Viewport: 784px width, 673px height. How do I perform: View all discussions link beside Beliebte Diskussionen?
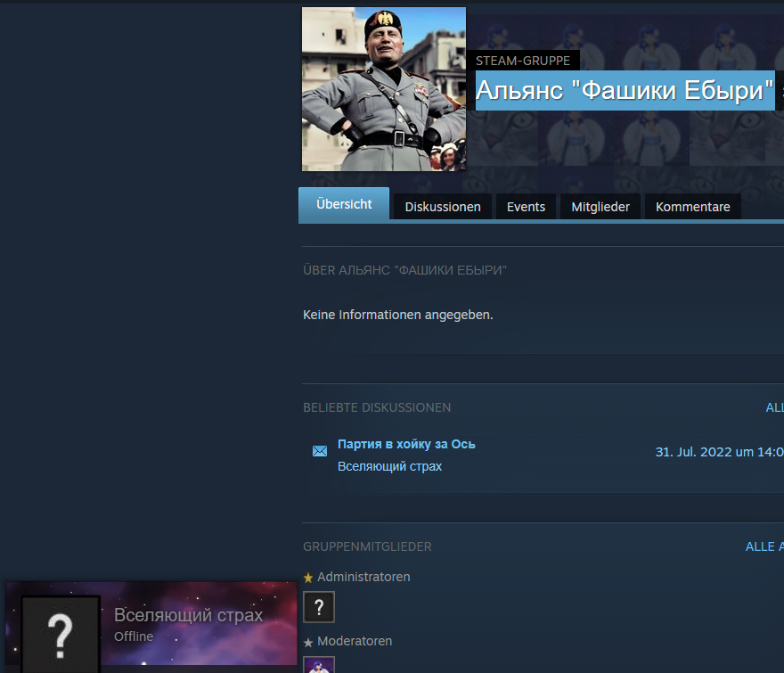coord(774,407)
